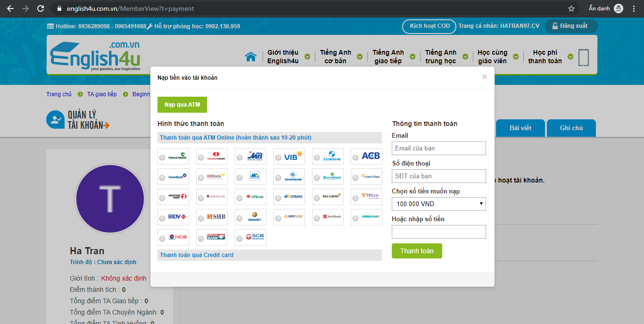644x324 pixels.
Task: Click the padlock site info icon
Action: (59, 8)
